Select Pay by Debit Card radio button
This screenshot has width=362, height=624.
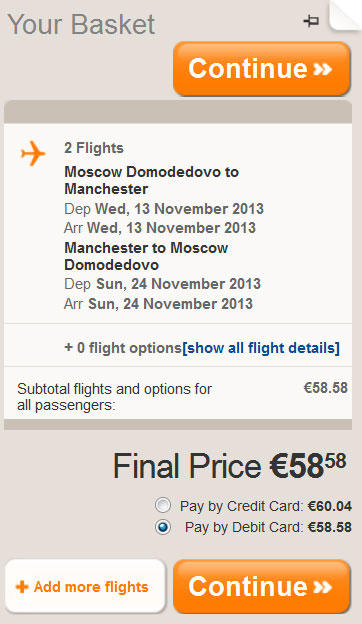pyautogui.click(x=163, y=527)
